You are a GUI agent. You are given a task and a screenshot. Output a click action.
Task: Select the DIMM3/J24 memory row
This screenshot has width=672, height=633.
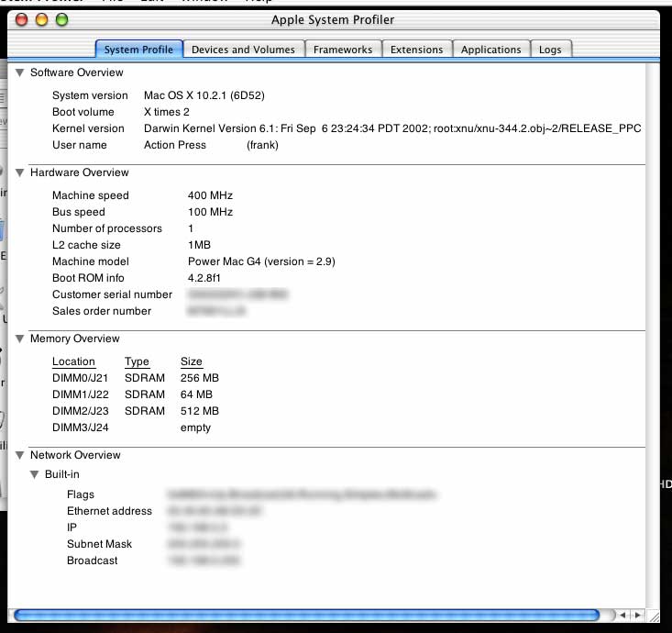(132, 428)
